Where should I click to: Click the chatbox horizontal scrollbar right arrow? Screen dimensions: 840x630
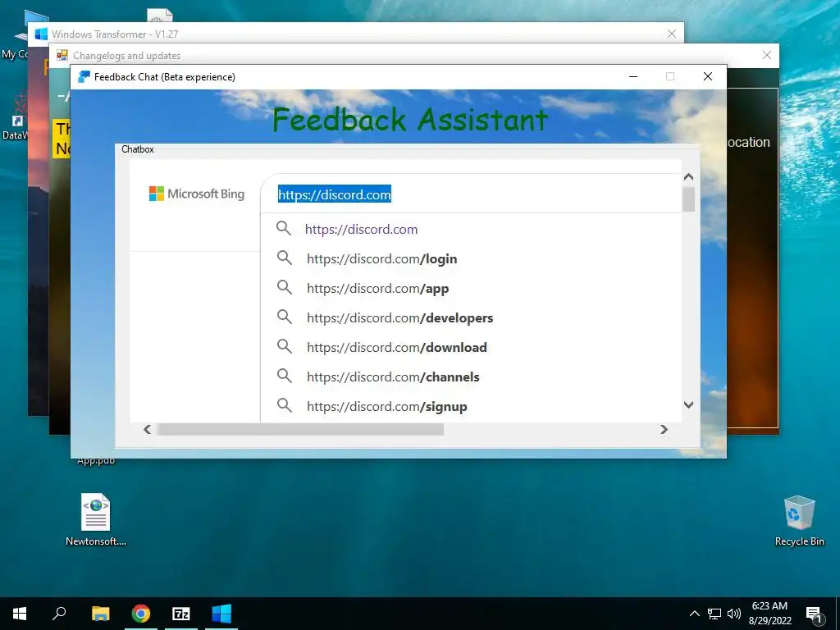tap(664, 429)
